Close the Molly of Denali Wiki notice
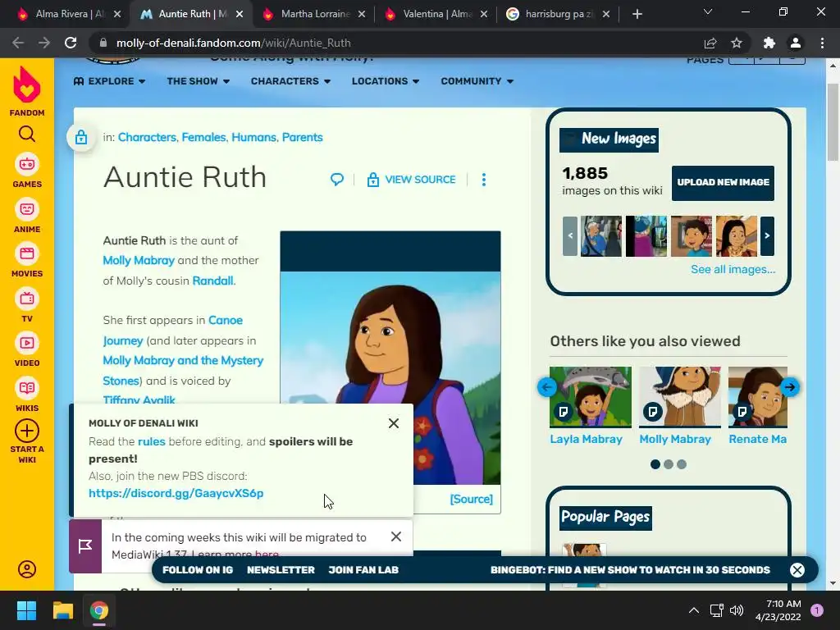The height and width of the screenshot is (630, 840). [394, 423]
